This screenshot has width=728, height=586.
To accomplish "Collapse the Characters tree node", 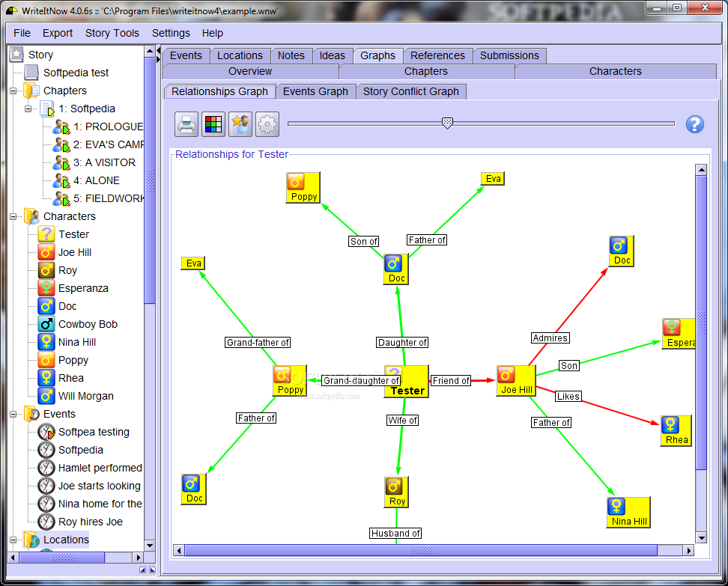I will 13,217.
